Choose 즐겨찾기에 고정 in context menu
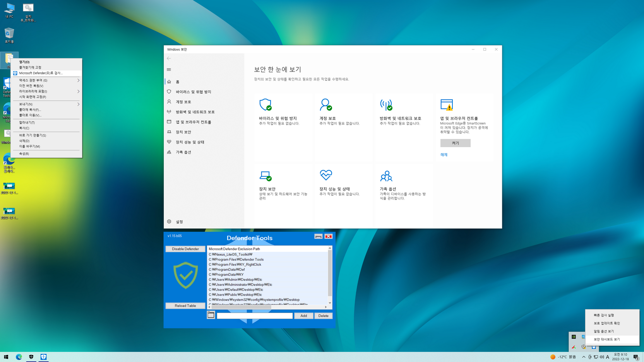This screenshot has height=362, width=644. tap(46, 67)
